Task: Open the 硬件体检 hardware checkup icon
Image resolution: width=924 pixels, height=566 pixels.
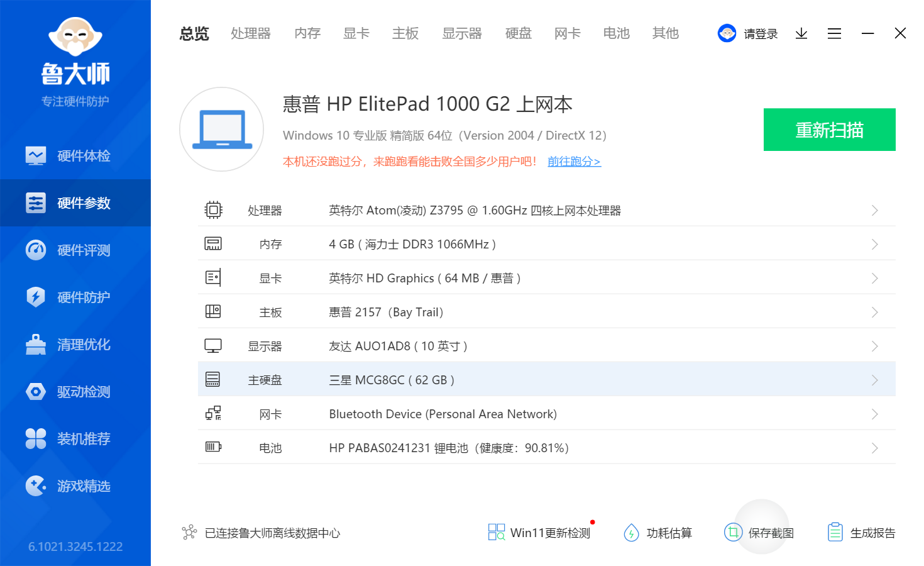Action: 36,155
